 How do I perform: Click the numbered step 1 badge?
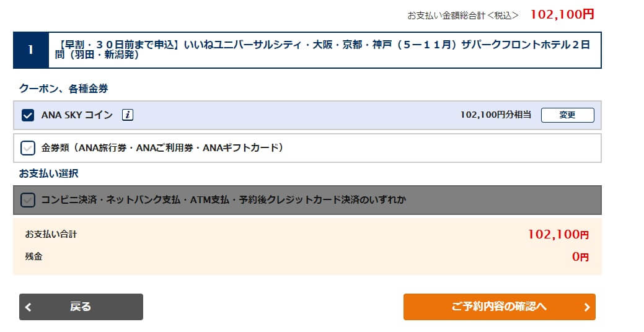pyautogui.click(x=31, y=50)
